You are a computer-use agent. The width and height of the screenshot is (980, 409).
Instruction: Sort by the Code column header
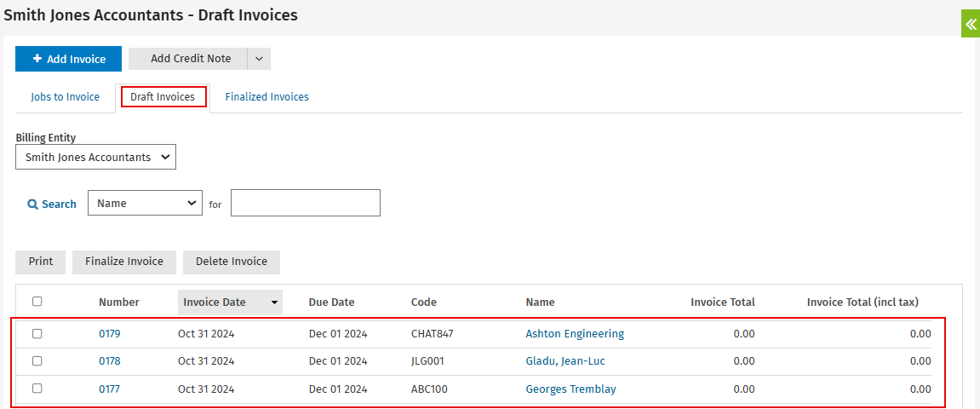[x=424, y=302]
